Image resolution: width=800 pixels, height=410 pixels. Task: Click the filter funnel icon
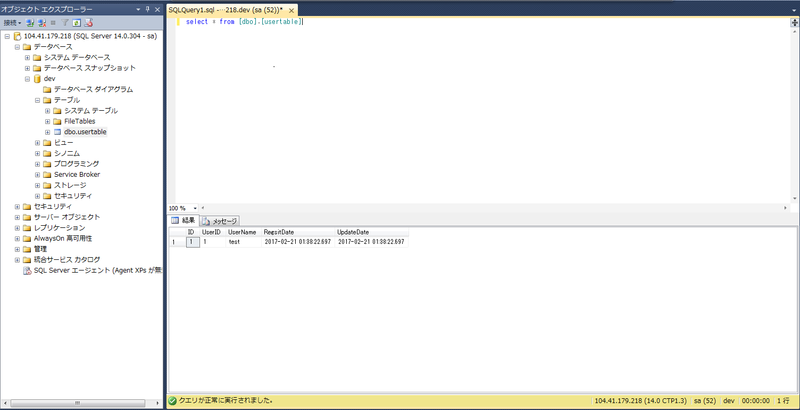coord(65,23)
